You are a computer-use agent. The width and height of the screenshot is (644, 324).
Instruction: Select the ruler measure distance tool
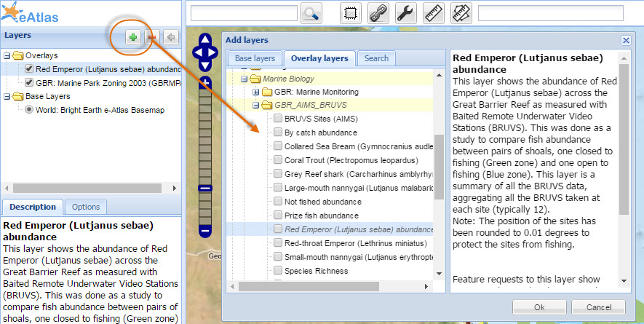pyautogui.click(x=434, y=14)
